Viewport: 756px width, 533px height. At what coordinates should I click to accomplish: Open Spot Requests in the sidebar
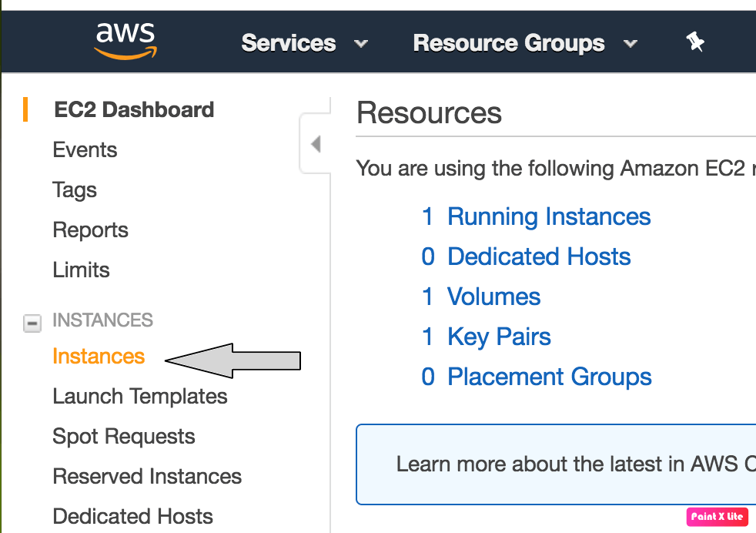click(124, 437)
